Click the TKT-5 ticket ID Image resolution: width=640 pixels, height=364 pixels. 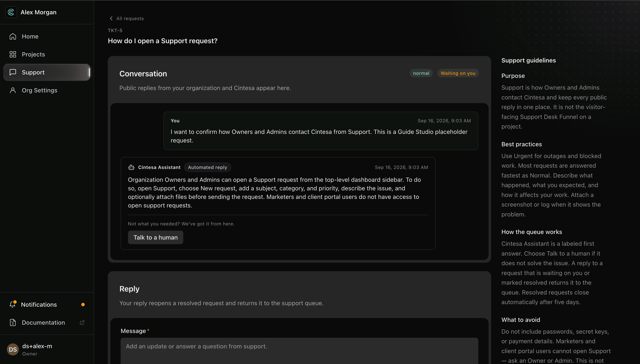point(115,31)
